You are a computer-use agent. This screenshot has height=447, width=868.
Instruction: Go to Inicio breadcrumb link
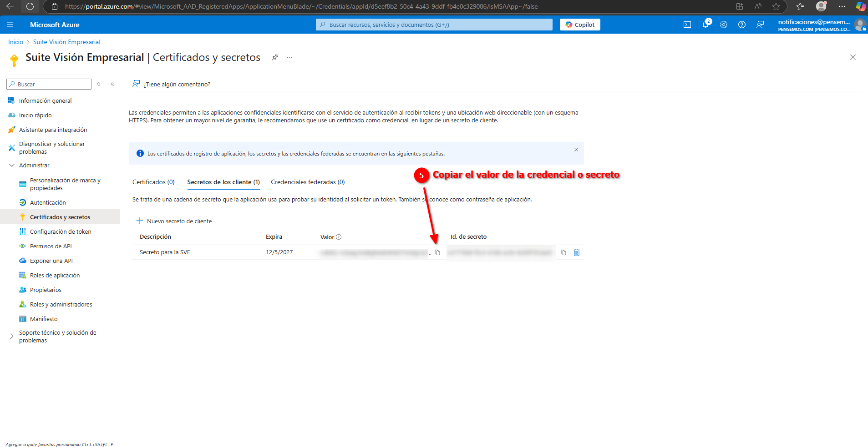pyautogui.click(x=15, y=42)
